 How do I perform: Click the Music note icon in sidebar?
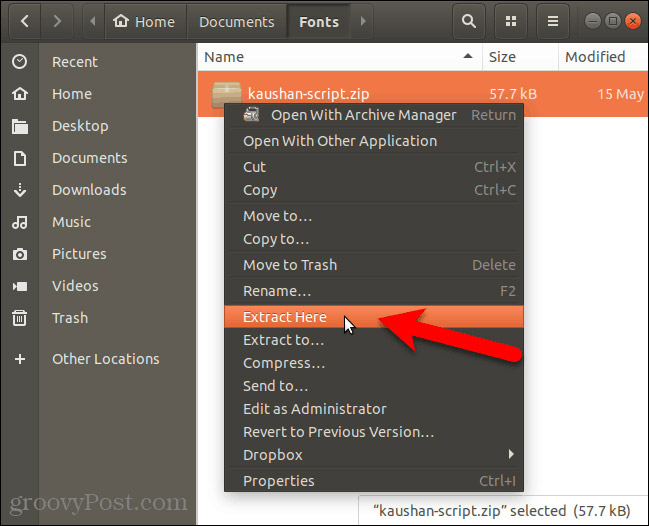click(x=19, y=222)
